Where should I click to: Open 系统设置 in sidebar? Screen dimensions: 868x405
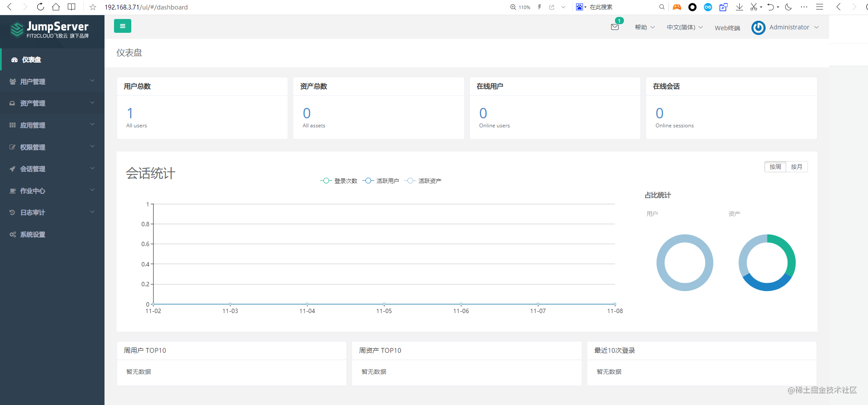click(x=52, y=234)
